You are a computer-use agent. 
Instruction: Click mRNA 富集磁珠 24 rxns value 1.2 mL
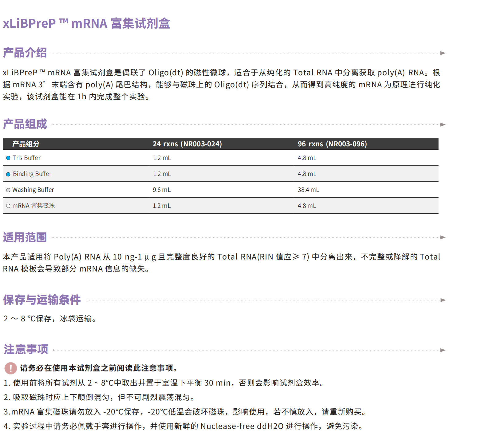[162, 206]
